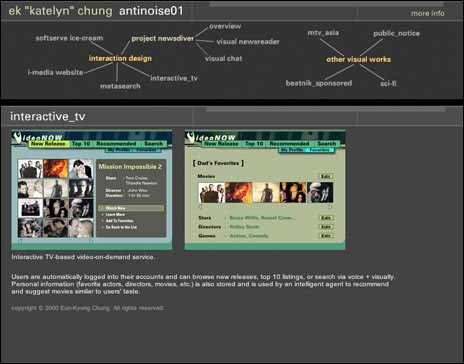The width and height of the screenshot is (464, 364).
Task: Select 'New Release' tab in left VideoNOW screenshot
Action: point(48,144)
